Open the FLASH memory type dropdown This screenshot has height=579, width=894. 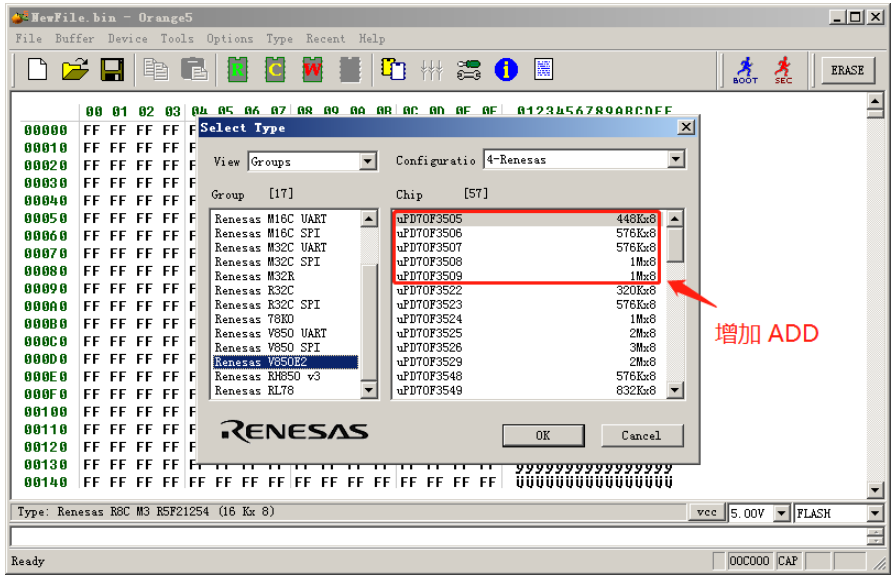point(875,513)
